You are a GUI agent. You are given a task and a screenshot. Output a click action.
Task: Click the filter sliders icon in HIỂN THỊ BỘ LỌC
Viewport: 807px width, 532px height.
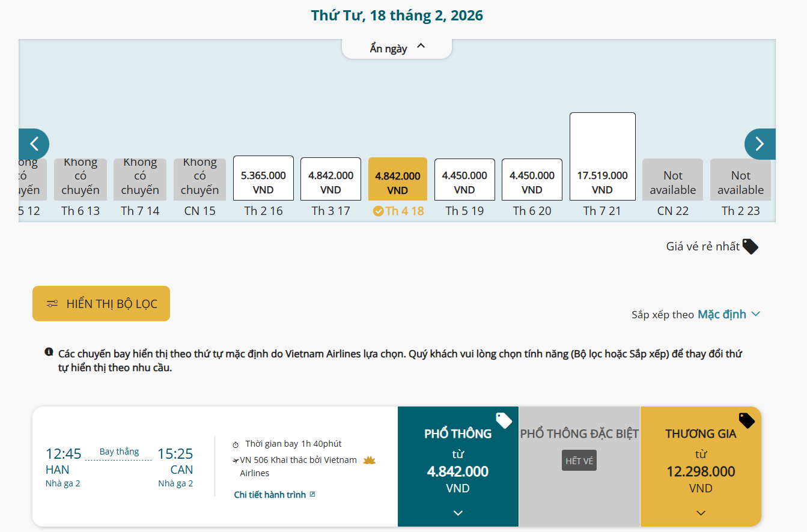click(x=53, y=304)
